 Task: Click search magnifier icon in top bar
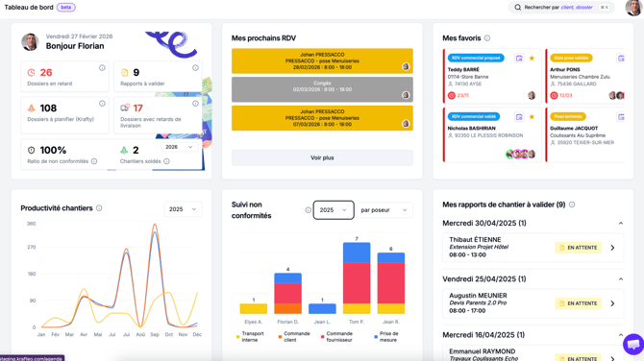pos(517,8)
